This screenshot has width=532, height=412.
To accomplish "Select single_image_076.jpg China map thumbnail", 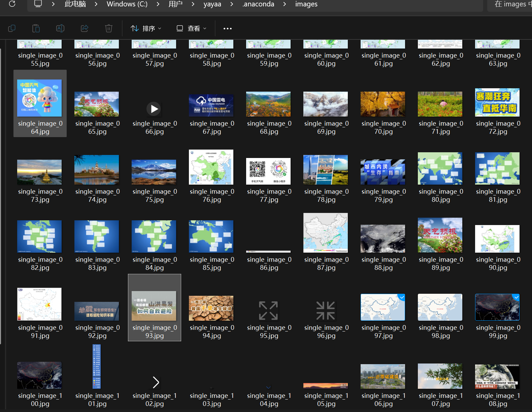I will coord(211,167).
